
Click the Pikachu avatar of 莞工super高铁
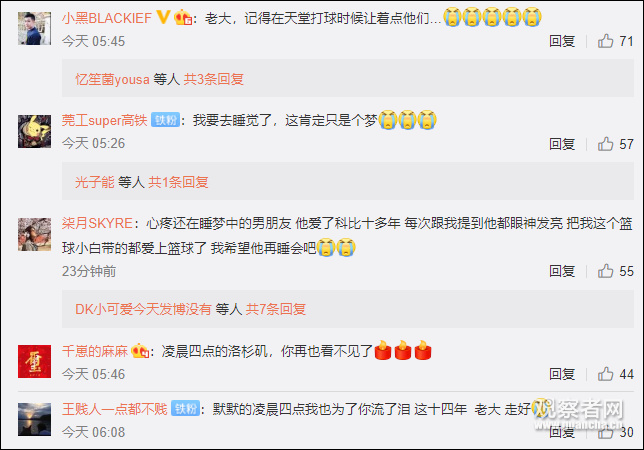click(x=34, y=131)
